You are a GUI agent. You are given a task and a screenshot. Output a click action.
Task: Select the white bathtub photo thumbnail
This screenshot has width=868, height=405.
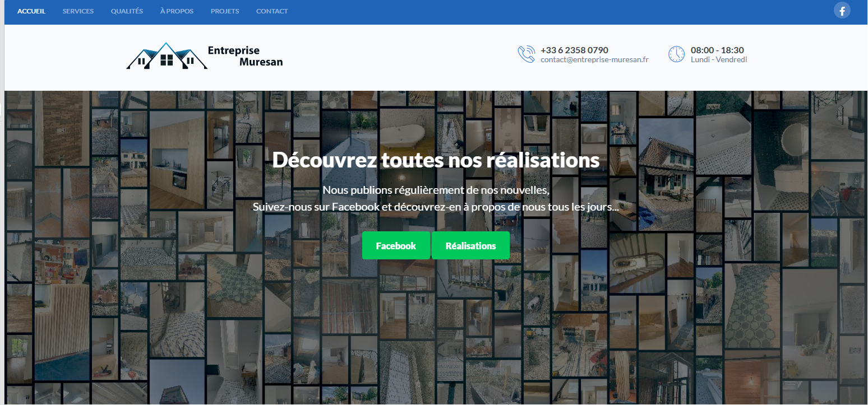point(406,134)
